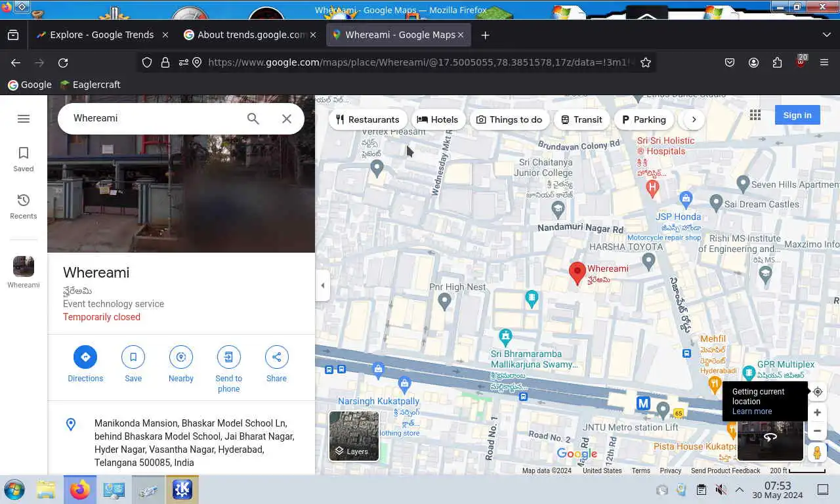The height and width of the screenshot is (504, 840).
Task: Click the Whereami place photo
Action: [x=181, y=174]
